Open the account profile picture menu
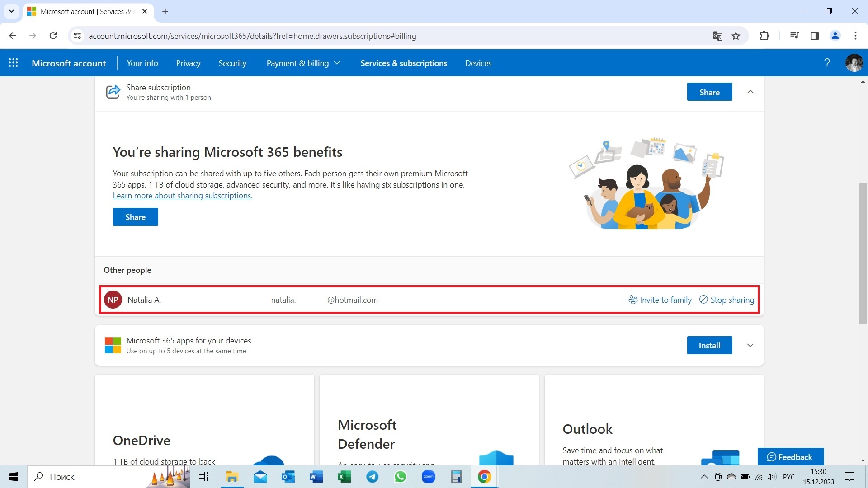Image resolution: width=868 pixels, height=488 pixels. pyautogui.click(x=854, y=63)
